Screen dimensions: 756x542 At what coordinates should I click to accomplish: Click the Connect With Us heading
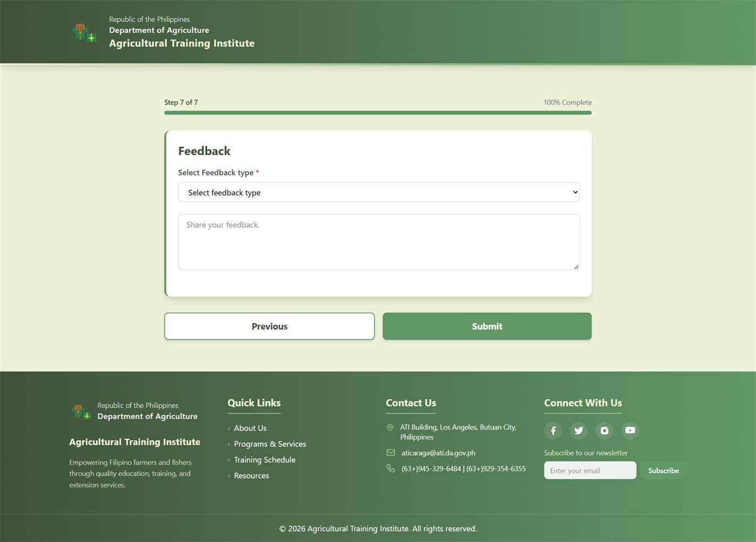[583, 403]
